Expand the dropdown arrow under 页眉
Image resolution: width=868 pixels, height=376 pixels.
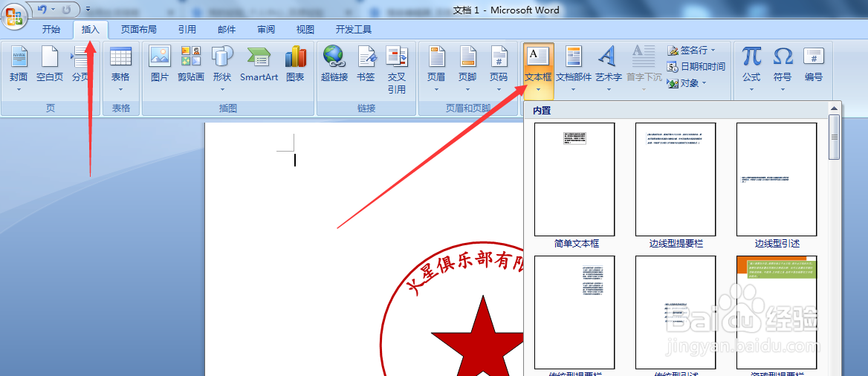coord(436,89)
